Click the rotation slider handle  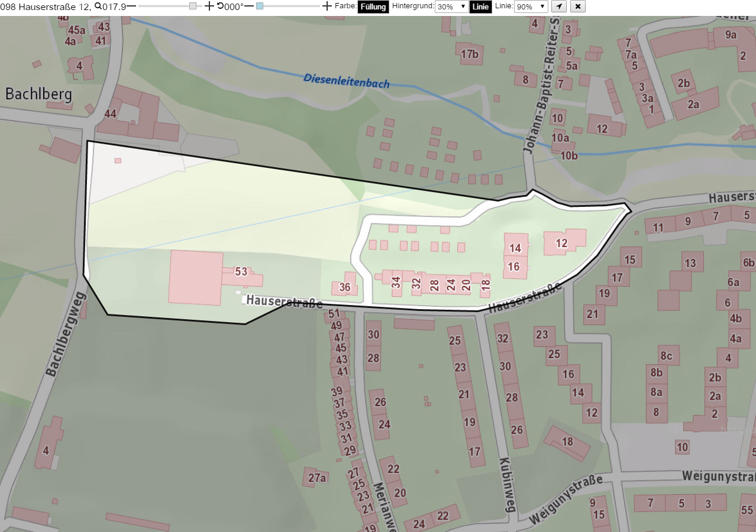coord(260,6)
